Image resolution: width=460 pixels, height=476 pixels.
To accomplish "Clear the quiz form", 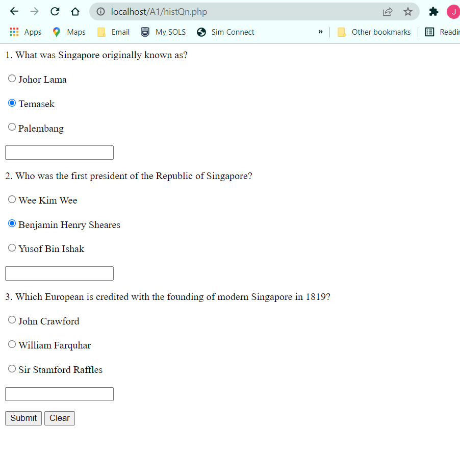I will click(60, 418).
